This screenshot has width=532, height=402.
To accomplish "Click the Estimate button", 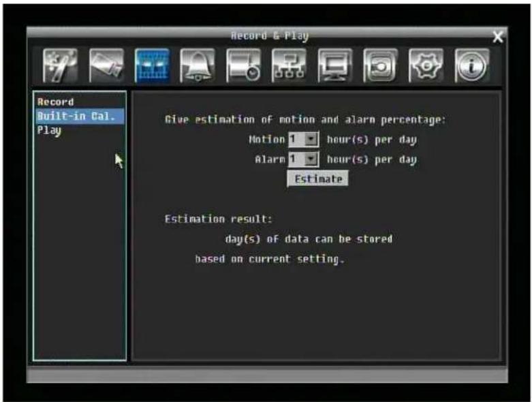I will [317, 179].
